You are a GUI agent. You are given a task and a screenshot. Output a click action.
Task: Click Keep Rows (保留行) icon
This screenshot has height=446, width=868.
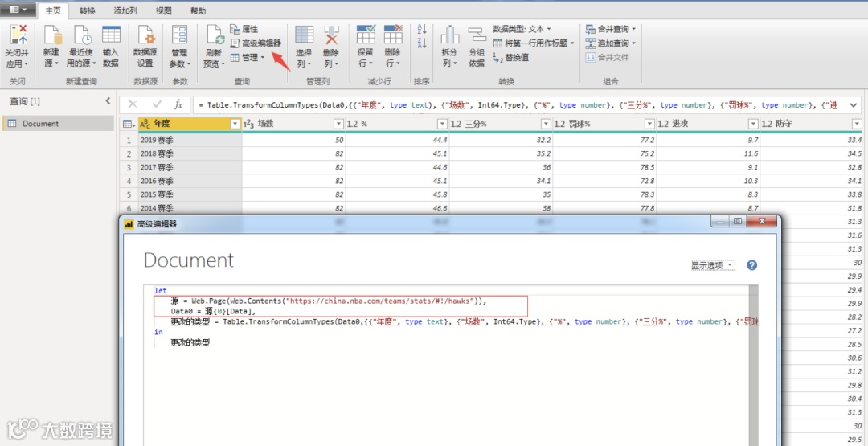click(366, 36)
